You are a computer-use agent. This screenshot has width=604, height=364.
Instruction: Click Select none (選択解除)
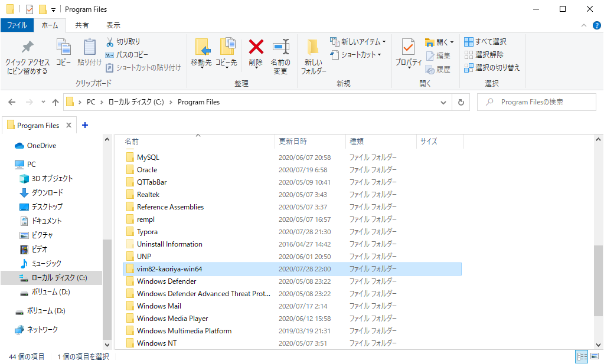coord(484,55)
